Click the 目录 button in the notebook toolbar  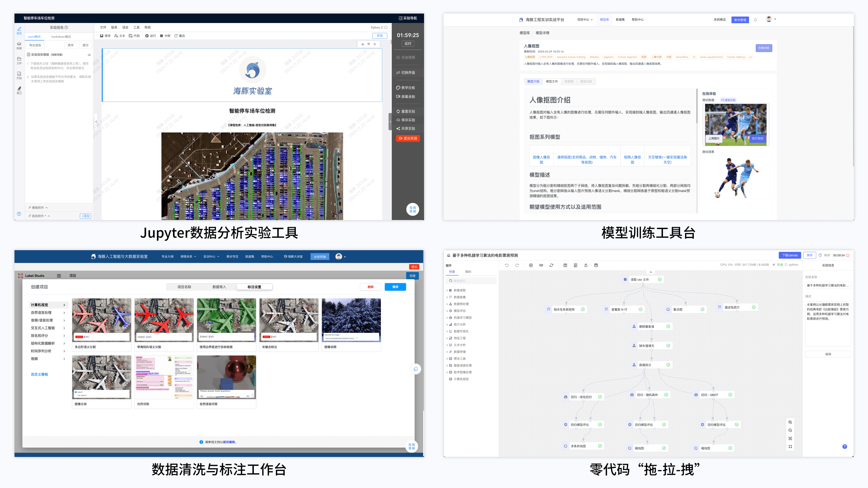coord(380,36)
